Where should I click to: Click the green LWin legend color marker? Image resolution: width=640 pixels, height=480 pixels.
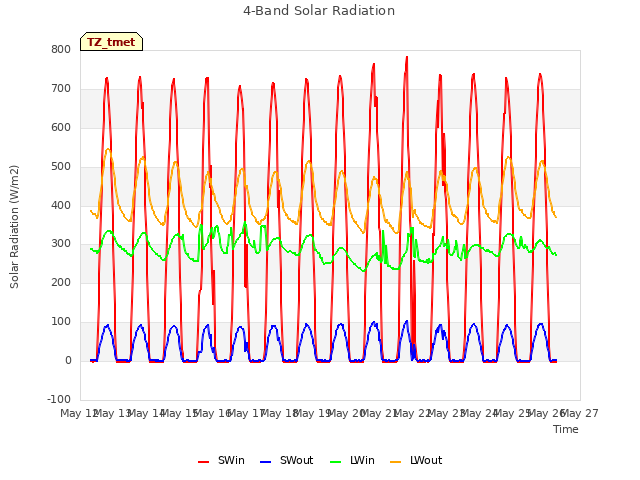click(x=336, y=462)
